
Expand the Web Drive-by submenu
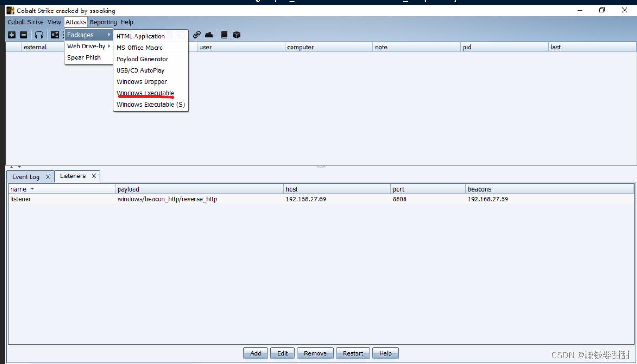[89, 46]
